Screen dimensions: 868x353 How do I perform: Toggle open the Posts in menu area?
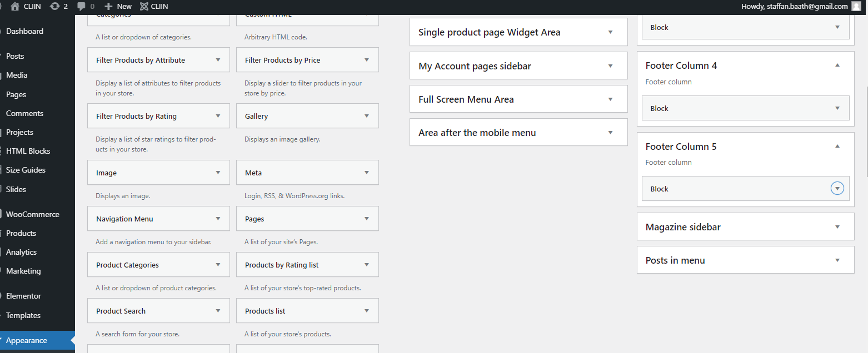pos(837,260)
